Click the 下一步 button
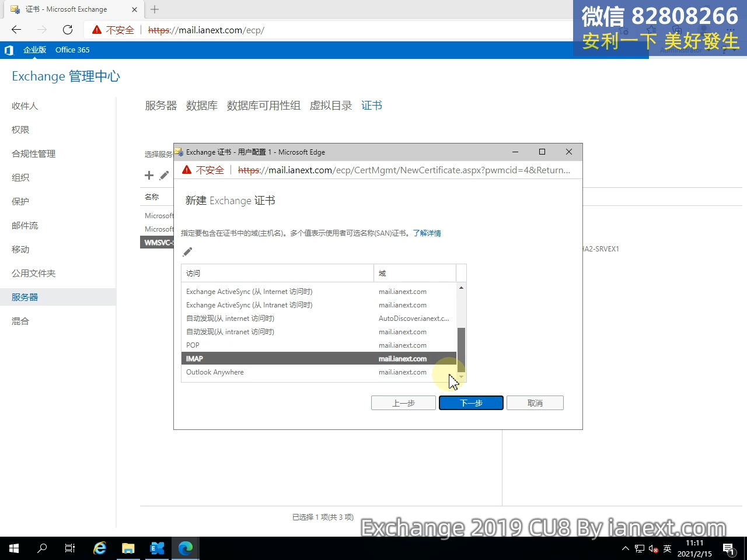 [471, 403]
